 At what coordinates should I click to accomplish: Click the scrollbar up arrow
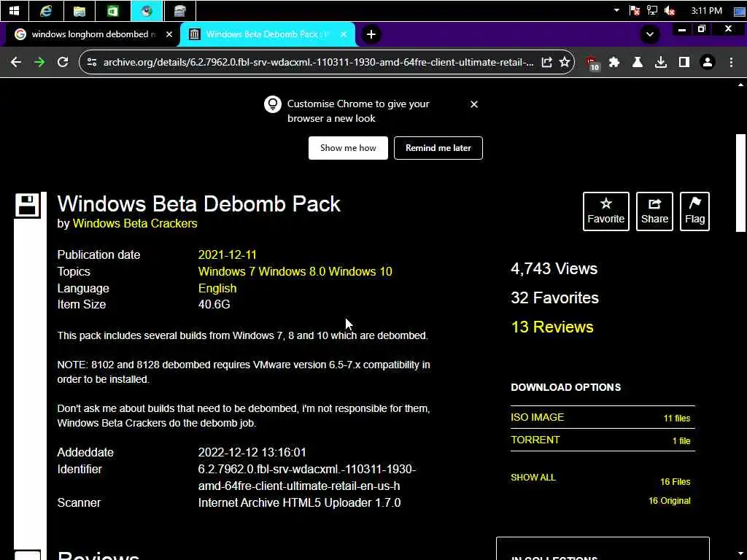[740, 85]
